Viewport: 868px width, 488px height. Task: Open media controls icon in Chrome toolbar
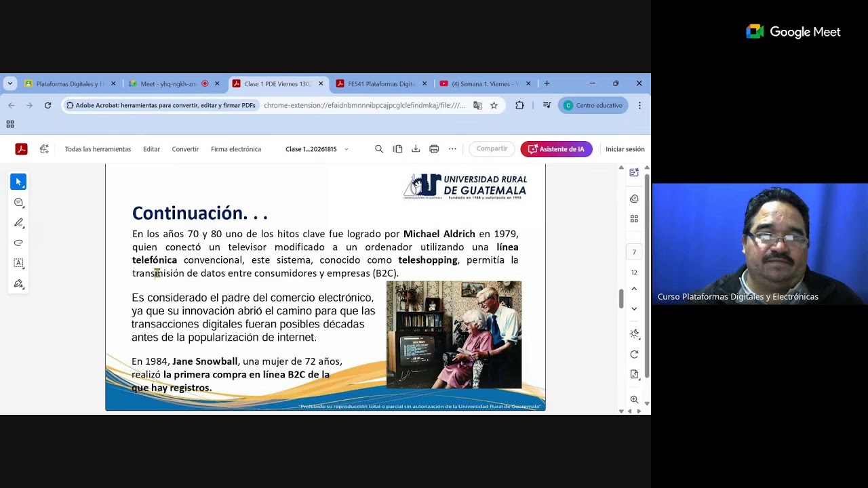pos(547,105)
